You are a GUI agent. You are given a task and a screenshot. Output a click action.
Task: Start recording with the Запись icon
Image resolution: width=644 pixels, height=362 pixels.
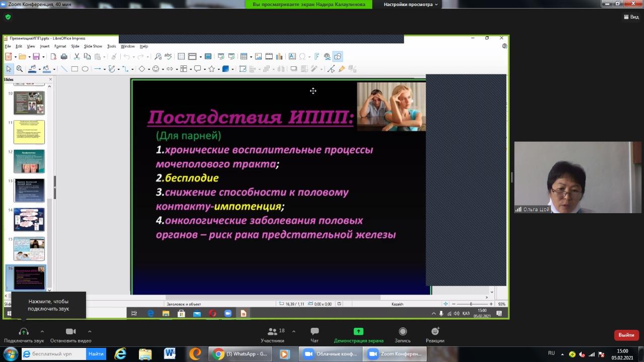tap(403, 332)
